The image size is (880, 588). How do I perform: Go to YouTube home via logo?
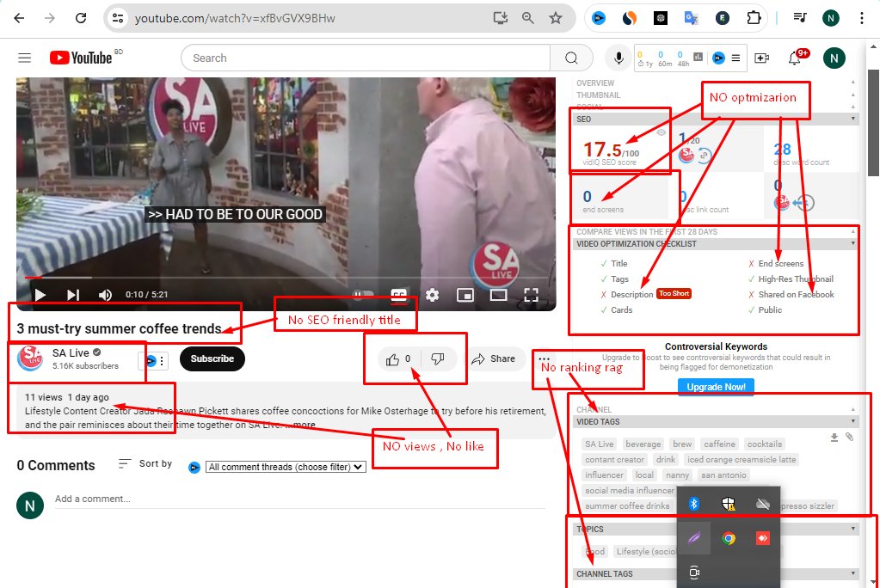coord(82,58)
